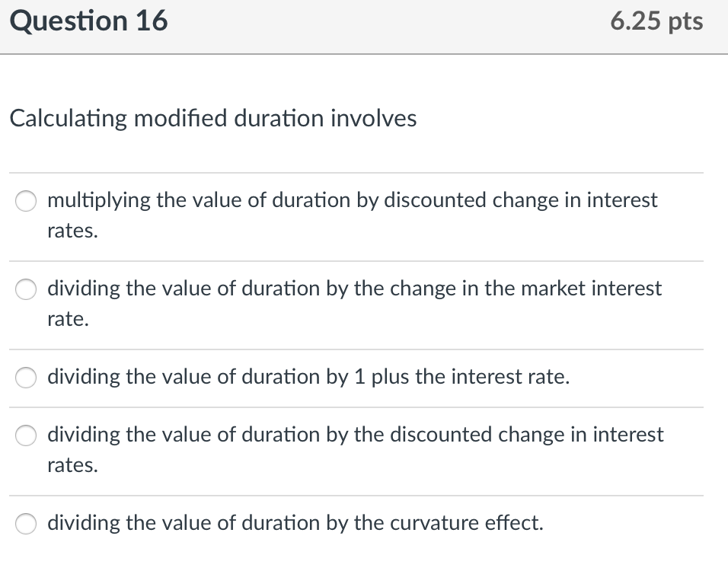The width and height of the screenshot is (728, 571).
Task: Click the answer text mentioning '1 plus the interest rate'
Action: click(x=307, y=377)
